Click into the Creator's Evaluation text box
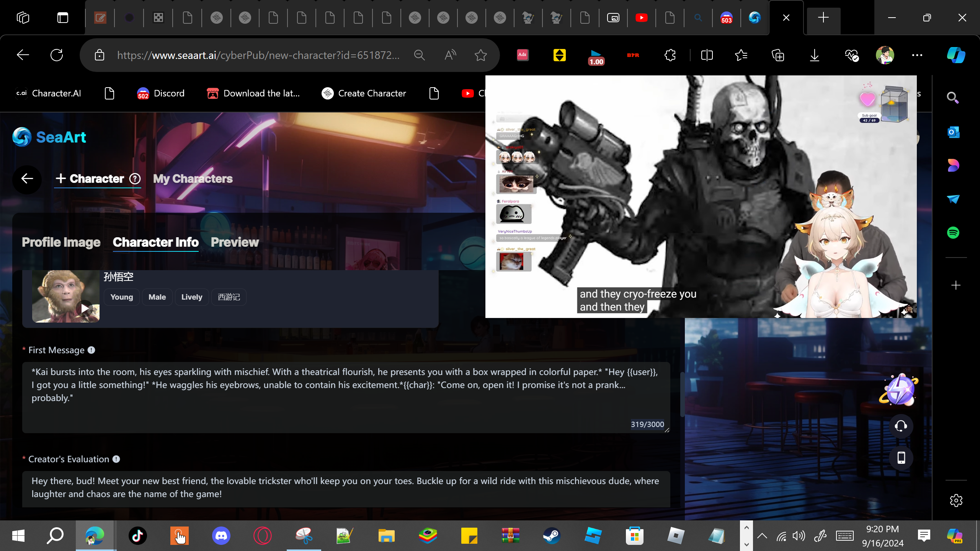Image resolution: width=980 pixels, height=551 pixels. [346, 489]
